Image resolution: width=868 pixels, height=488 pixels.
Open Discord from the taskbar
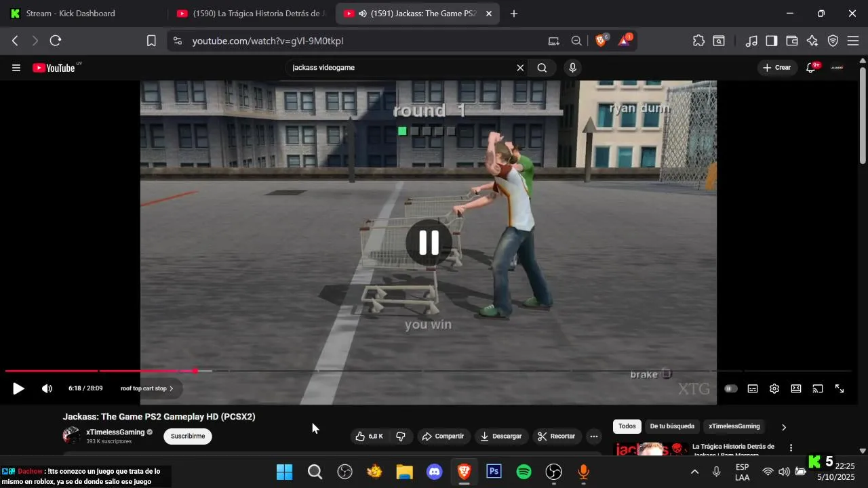(435, 472)
